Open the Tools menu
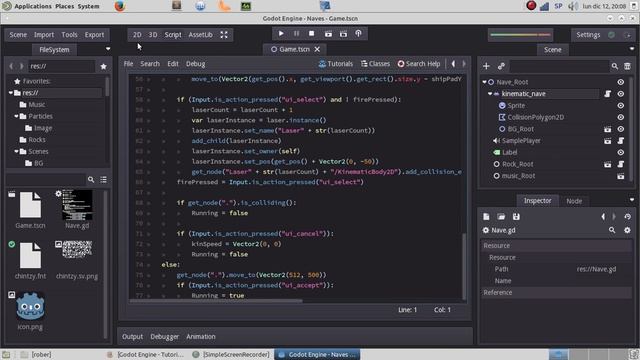This screenshot has width=640, height=360. click(69, 35)
